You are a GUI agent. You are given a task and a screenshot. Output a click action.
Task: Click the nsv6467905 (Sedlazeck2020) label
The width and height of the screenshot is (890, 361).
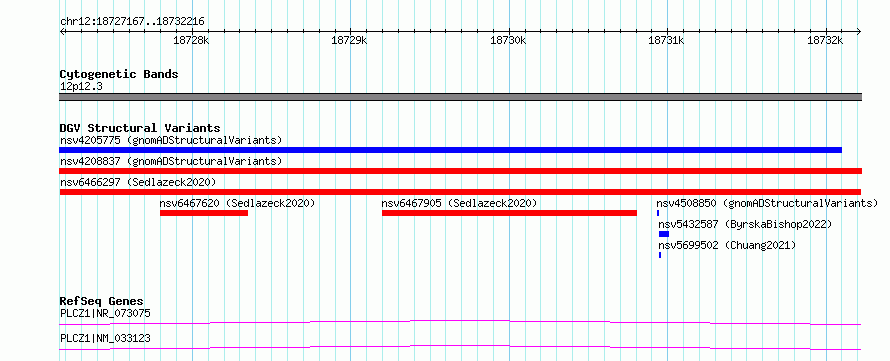pyautogui.click(x=459, y=203)
